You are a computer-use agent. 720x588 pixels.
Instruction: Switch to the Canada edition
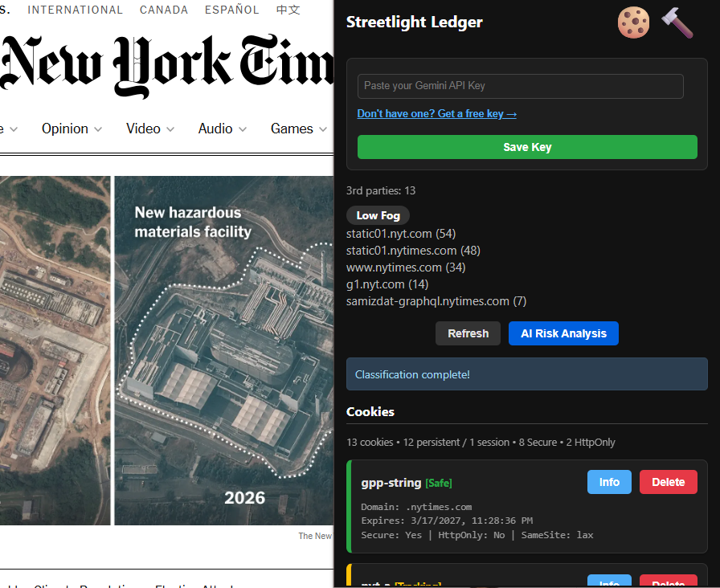[164, 10]
